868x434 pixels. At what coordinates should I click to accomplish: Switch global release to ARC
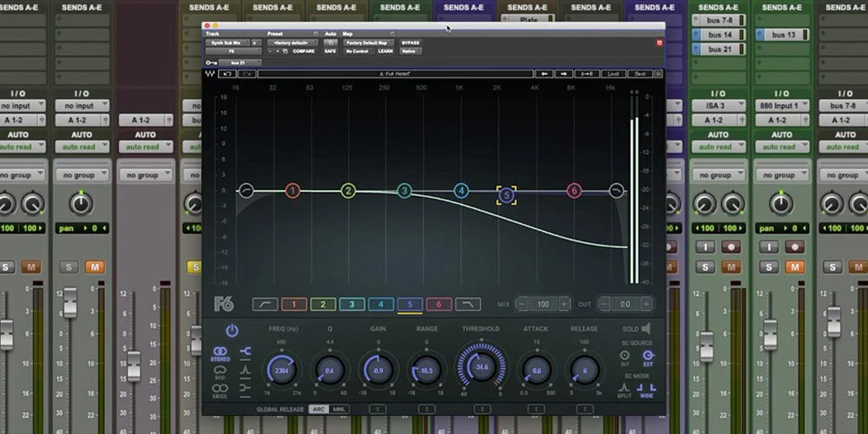coord(319,410)
